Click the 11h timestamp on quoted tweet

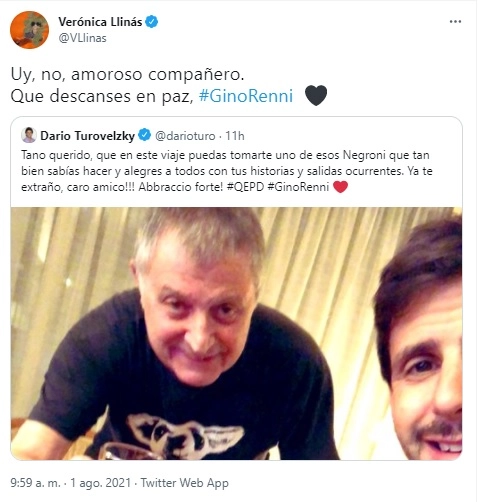point(235,136)
